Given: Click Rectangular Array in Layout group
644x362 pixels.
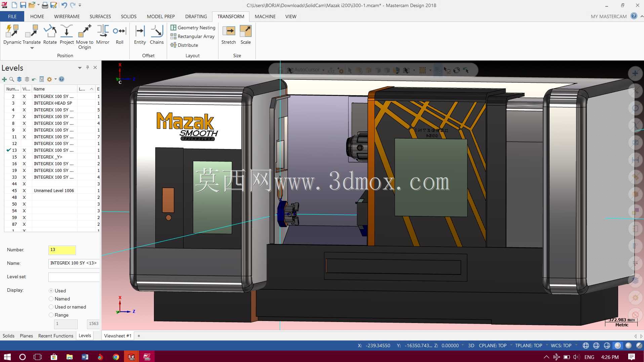Looking at the screenshot, I should coord(193,36).
